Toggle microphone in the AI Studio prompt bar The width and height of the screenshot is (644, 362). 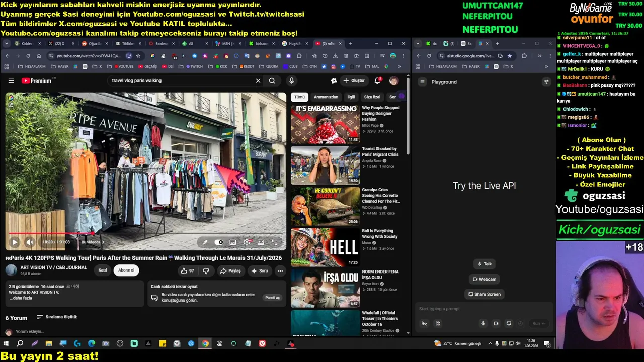(x=483, y=324)
